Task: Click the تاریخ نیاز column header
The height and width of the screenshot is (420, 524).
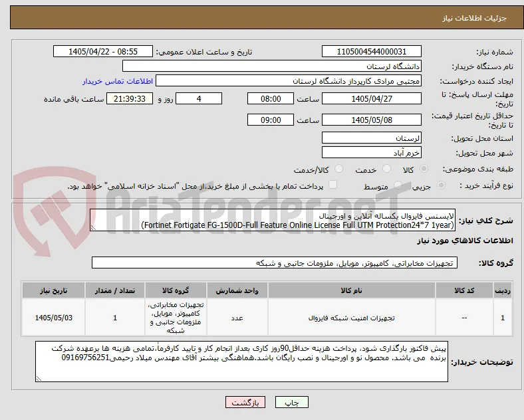Action: click(53, 290)
